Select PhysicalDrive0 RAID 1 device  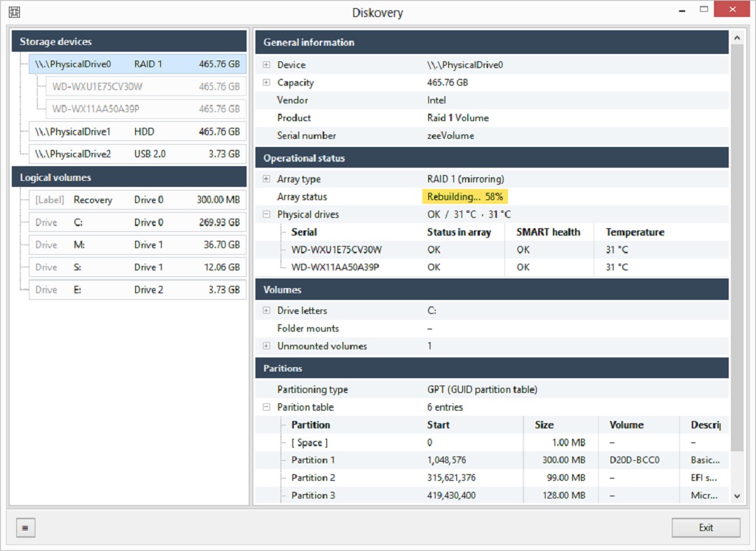[x=137, y=64]
